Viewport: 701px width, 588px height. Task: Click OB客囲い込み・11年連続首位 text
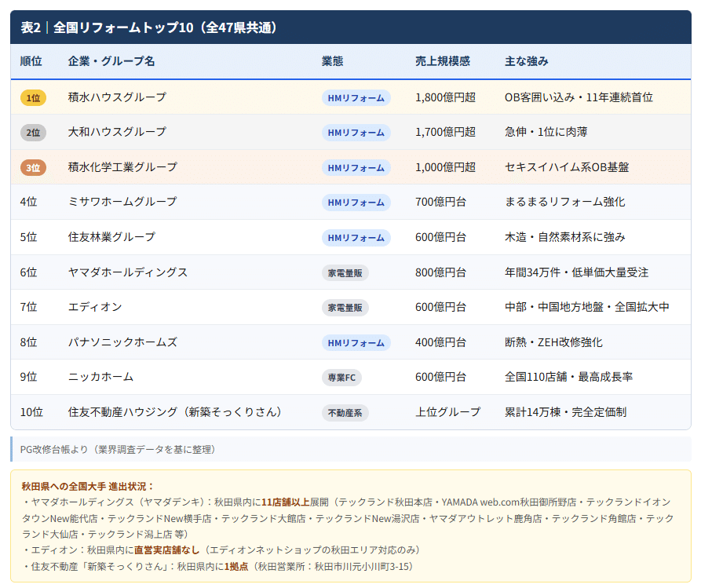coord(579,97)
